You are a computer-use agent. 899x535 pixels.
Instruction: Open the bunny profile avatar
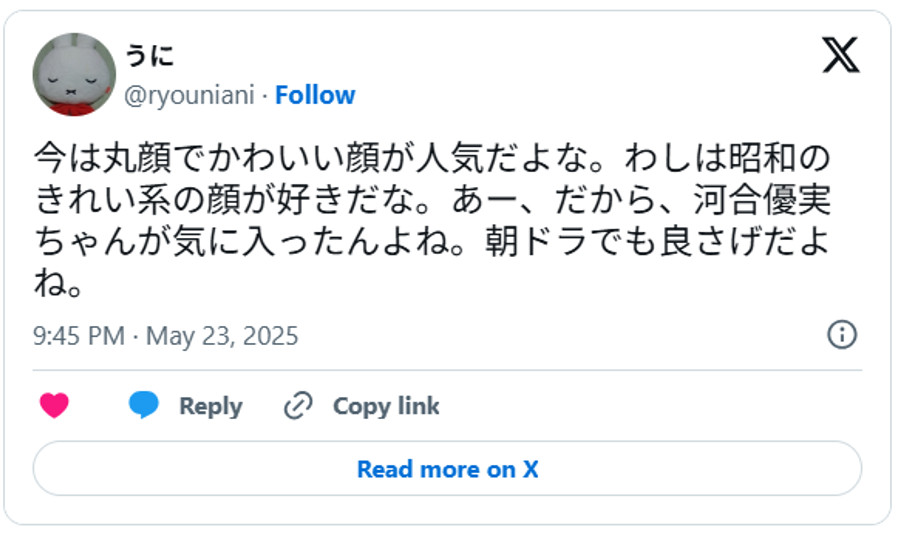tap(74, 75)
